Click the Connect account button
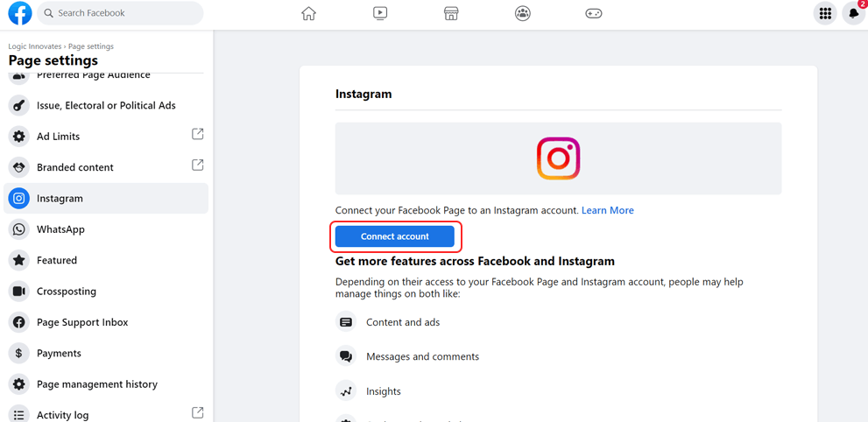The image size is (868, 422). pyautogui.click(x=395, y=236)
